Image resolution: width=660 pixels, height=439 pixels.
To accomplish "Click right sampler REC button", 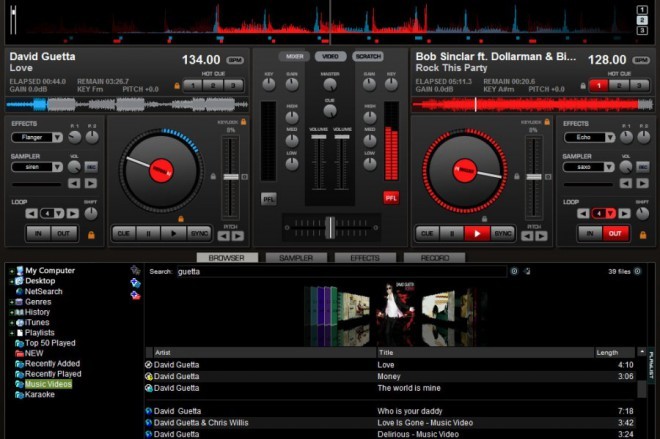I will [642, 167].
